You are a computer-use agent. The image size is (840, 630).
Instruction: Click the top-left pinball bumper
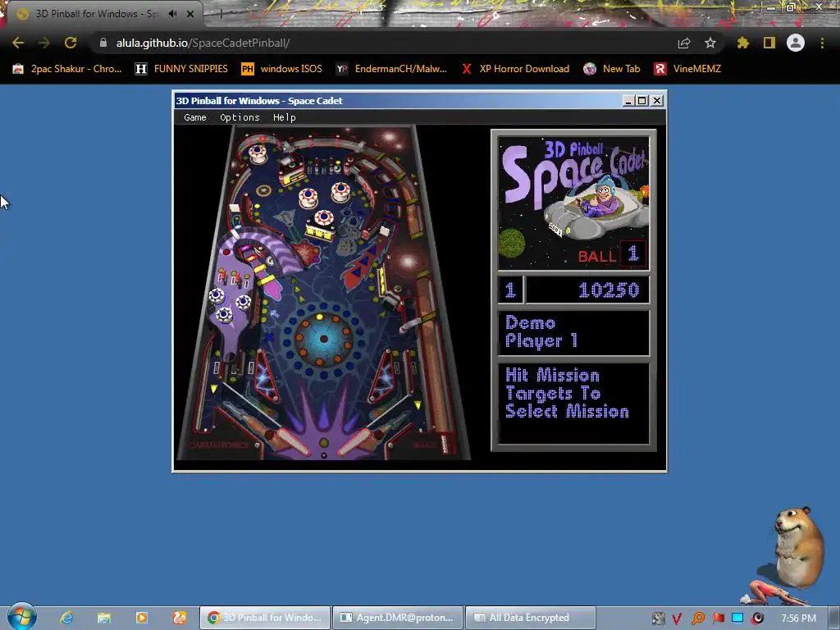point(258,153)
